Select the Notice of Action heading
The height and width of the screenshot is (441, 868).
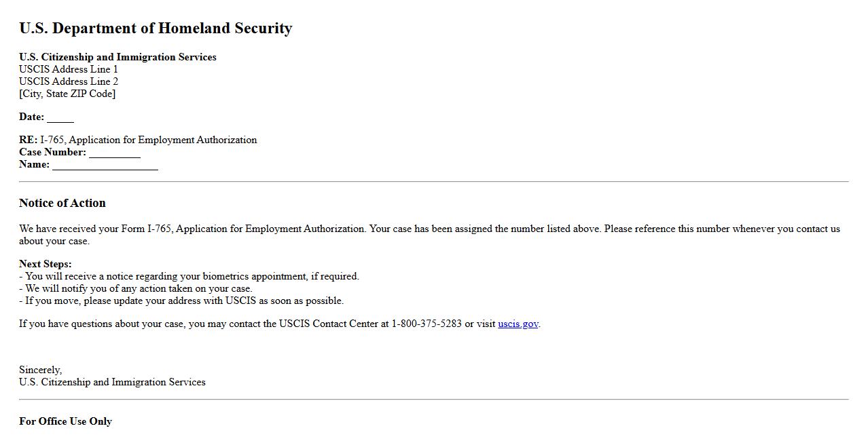click(62, 203)
